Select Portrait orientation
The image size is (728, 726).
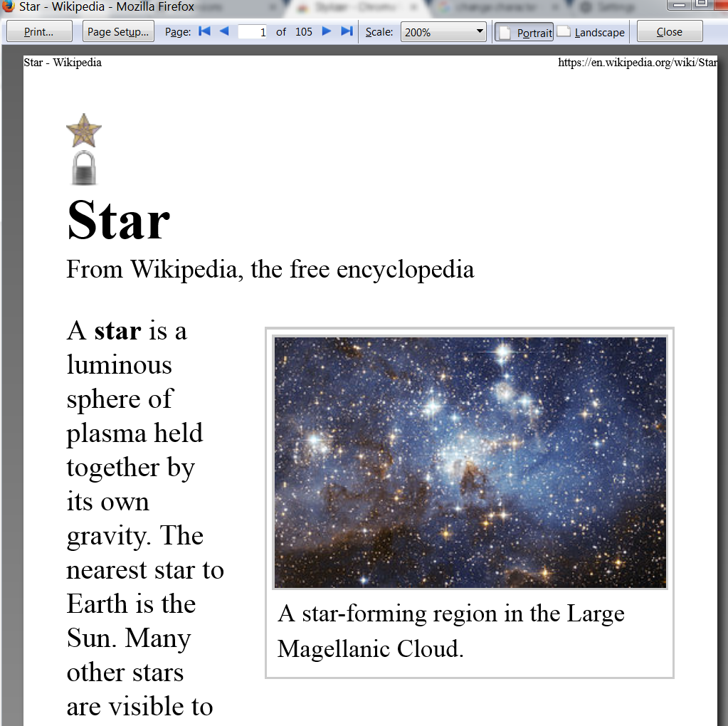click(x=524, y=32)
